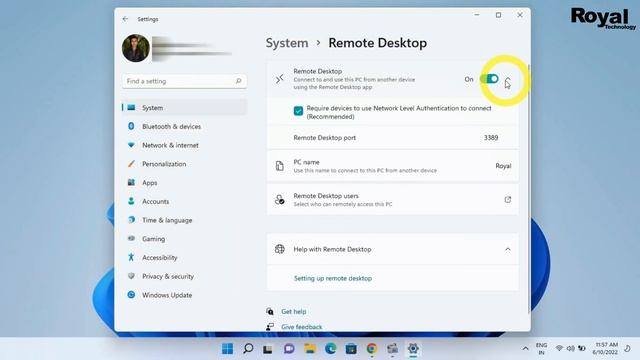Viewport: 640px width, 360px height.
Task: Open Accounts settings
Action: (x=184, y=202)
